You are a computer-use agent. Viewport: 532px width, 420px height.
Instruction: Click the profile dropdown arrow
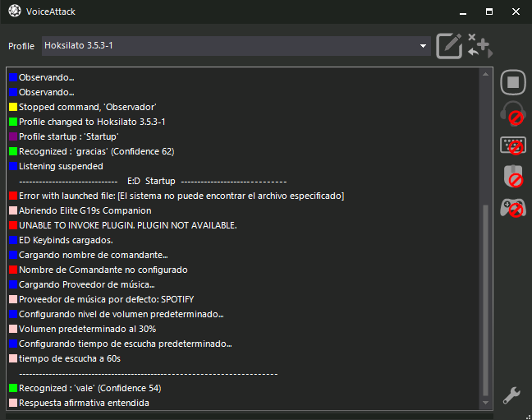coord(423,46)
